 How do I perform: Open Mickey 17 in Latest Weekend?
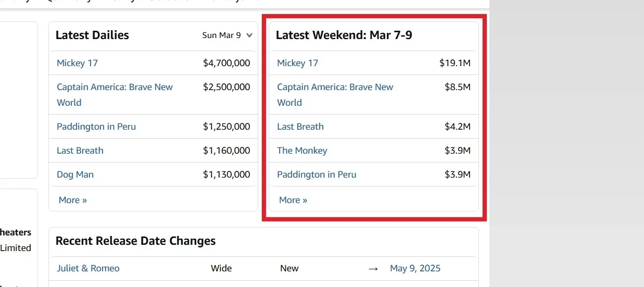pos(297,63)
